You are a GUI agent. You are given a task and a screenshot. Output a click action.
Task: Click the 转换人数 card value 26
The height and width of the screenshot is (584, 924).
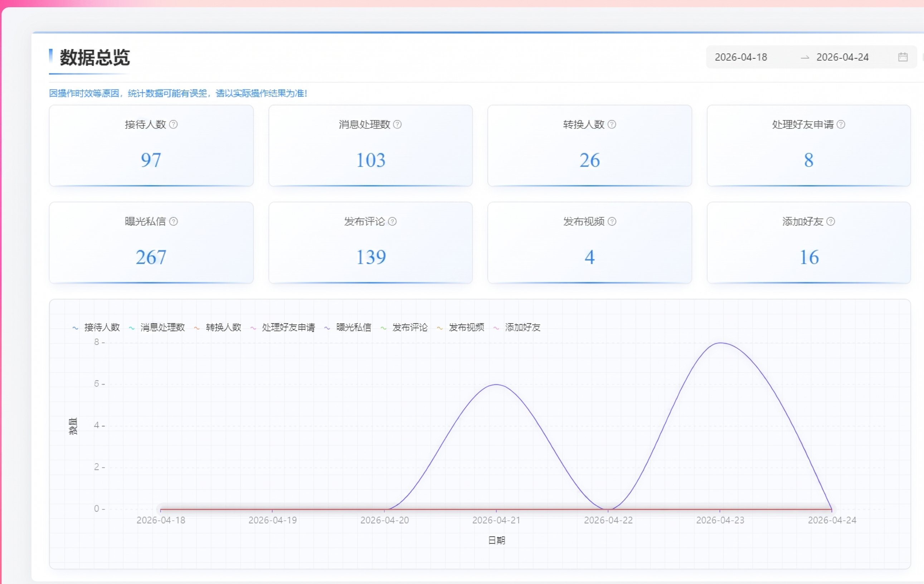click(590, 160)
